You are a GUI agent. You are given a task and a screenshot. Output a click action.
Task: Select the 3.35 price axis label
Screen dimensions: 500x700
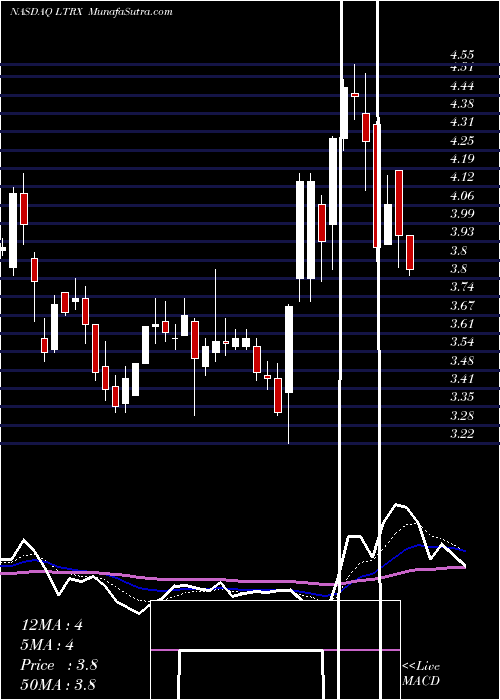tap(462, 397)
